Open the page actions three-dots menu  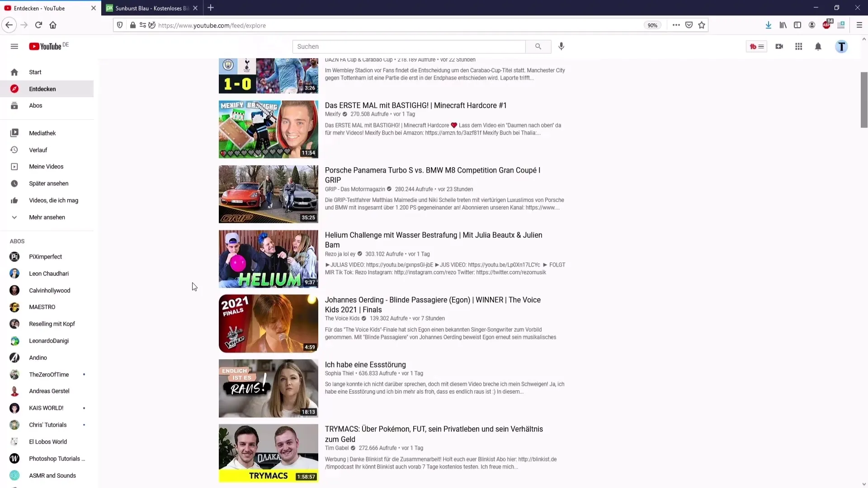(x=676, y=25)
